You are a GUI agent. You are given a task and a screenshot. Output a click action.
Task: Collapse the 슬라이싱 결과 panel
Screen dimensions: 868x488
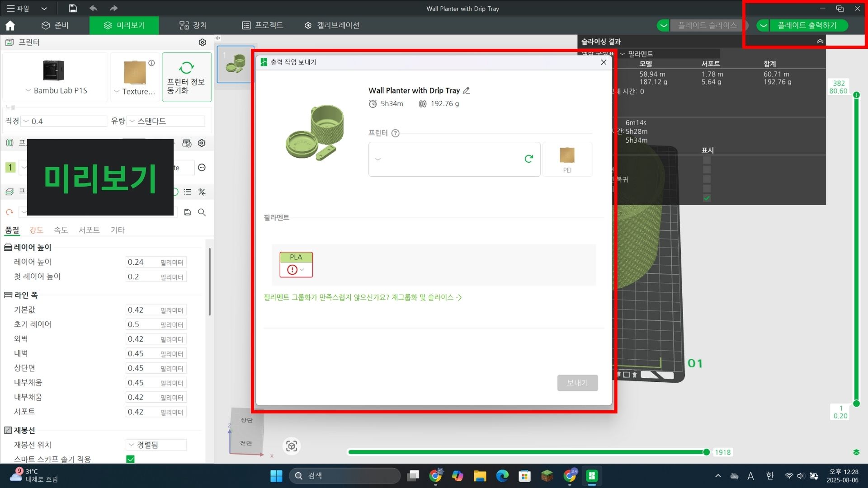tap(820, 41)
